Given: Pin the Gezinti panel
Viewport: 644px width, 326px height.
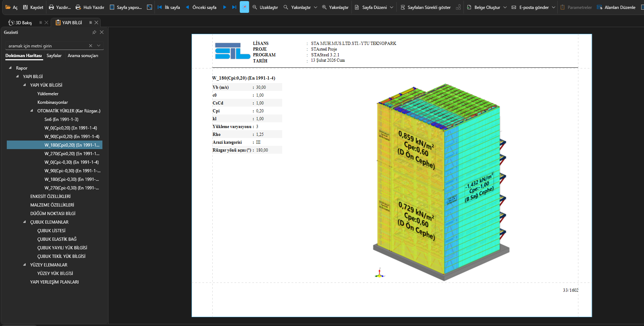Looking at the screenshot, I should (94, 32).
